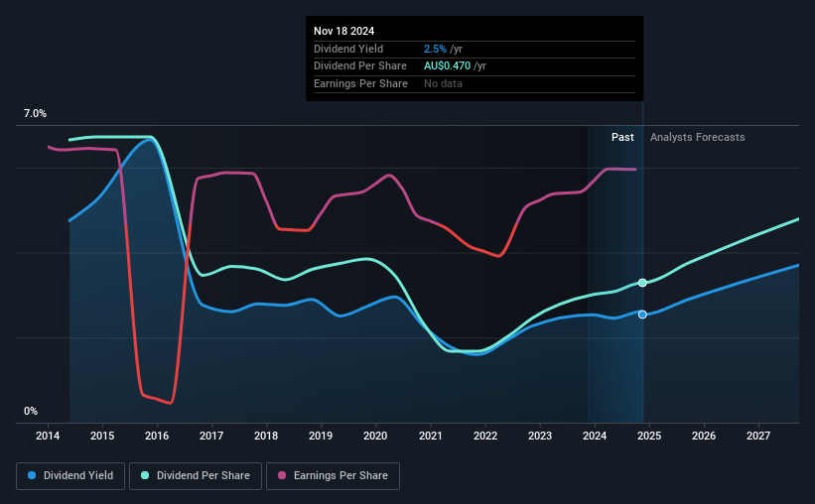815x504 pixels.
Task: Click the 'Analysts Forecasts' label
Action: tap(697, 137)
